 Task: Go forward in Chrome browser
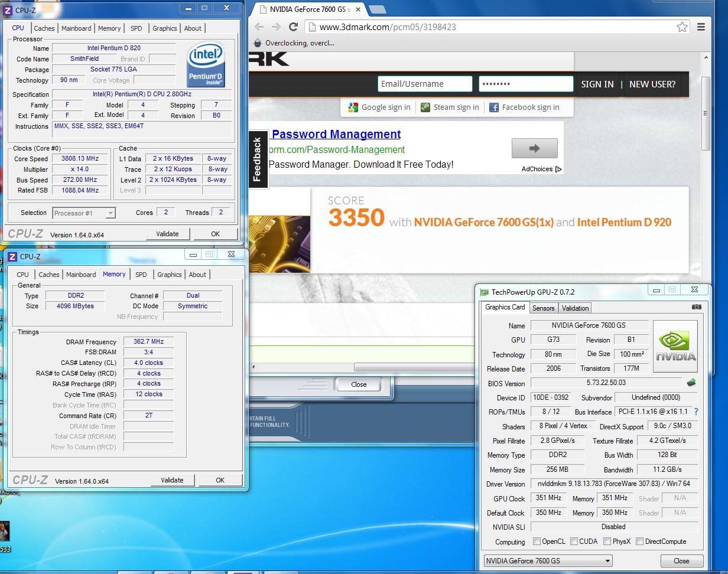[x=276, y=27]
